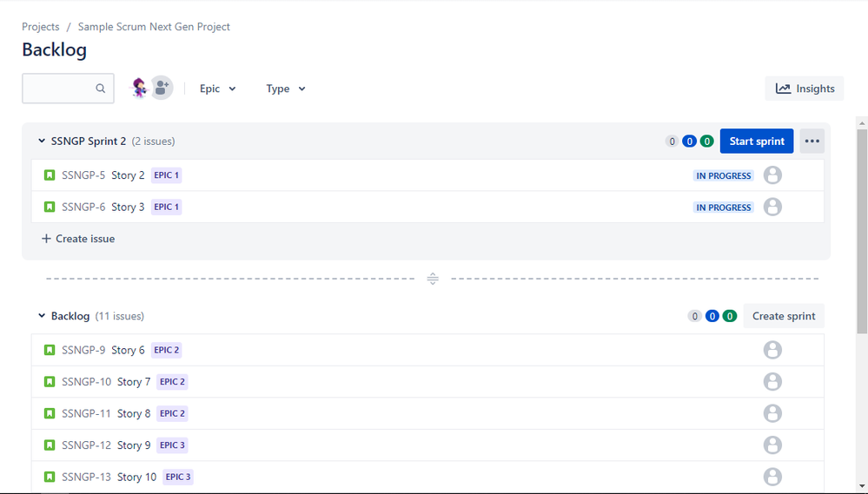Click the story icon for SSNGP-9
Screen dimensions: 868x494
50,350
